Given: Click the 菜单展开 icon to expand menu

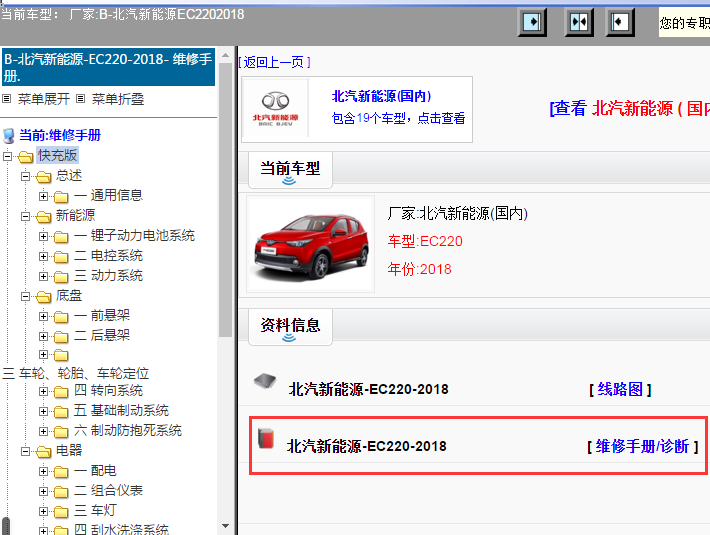Looking at the screenshot, I should 6,98.
